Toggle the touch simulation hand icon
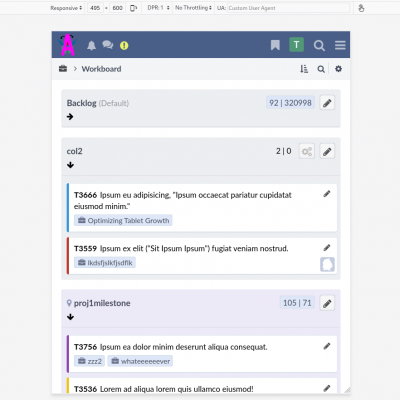The image size is (400, 400). (x=361, y=8)
